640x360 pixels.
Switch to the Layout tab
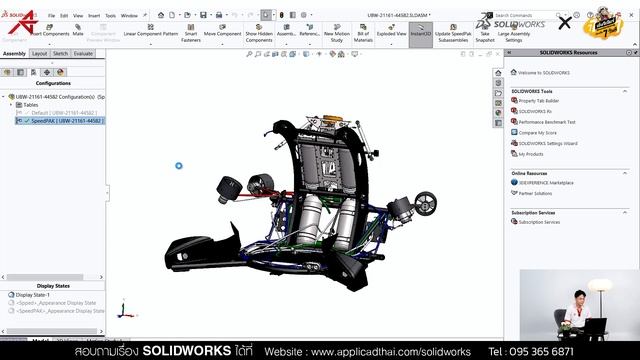pyautogui.click(x=40, y=53)
